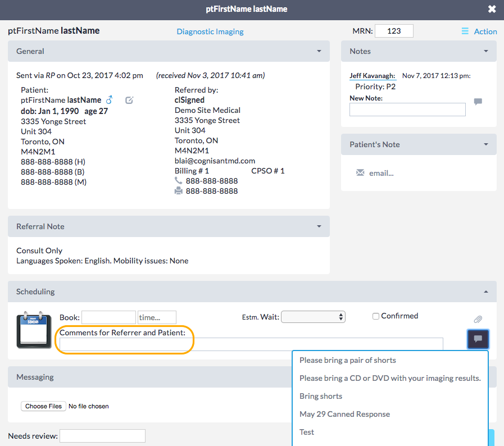Open the Action hamburger menu icon

pyautogui.click(x=465, y=31)
